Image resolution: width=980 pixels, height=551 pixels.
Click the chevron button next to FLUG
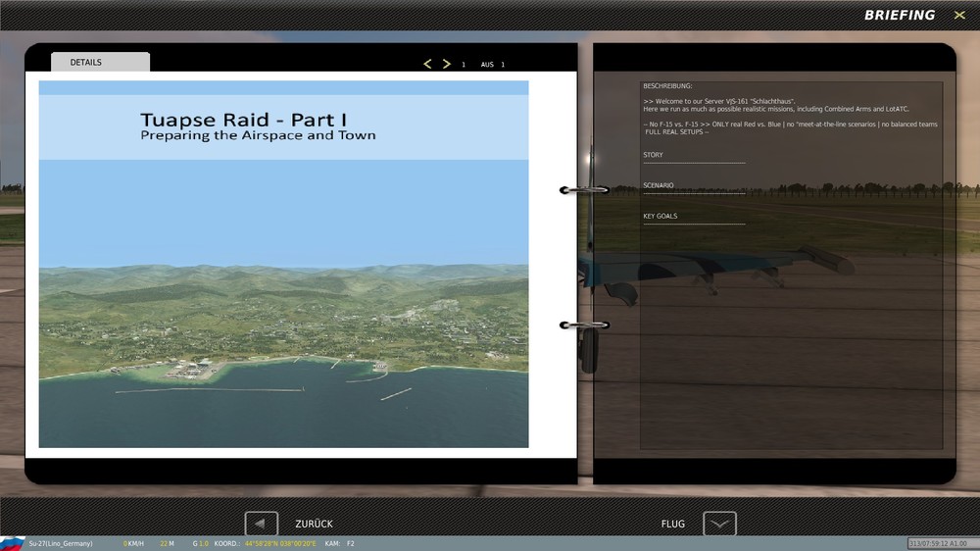719,524
